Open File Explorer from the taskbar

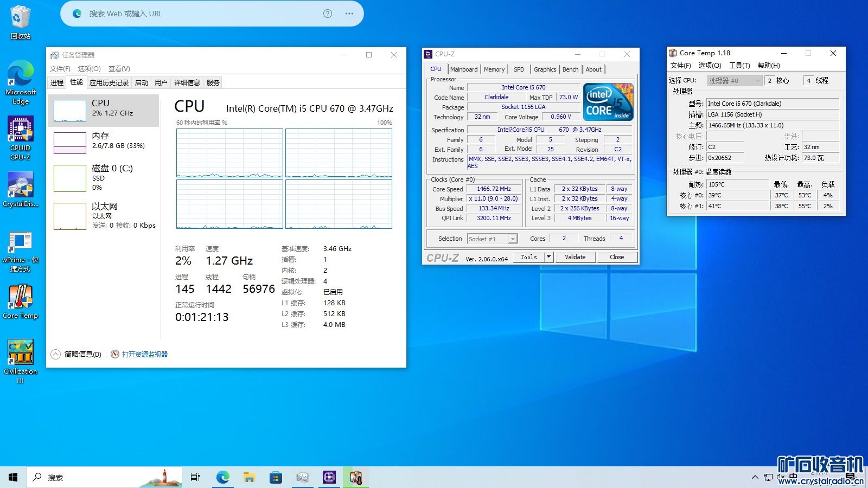tap(249, 477)
